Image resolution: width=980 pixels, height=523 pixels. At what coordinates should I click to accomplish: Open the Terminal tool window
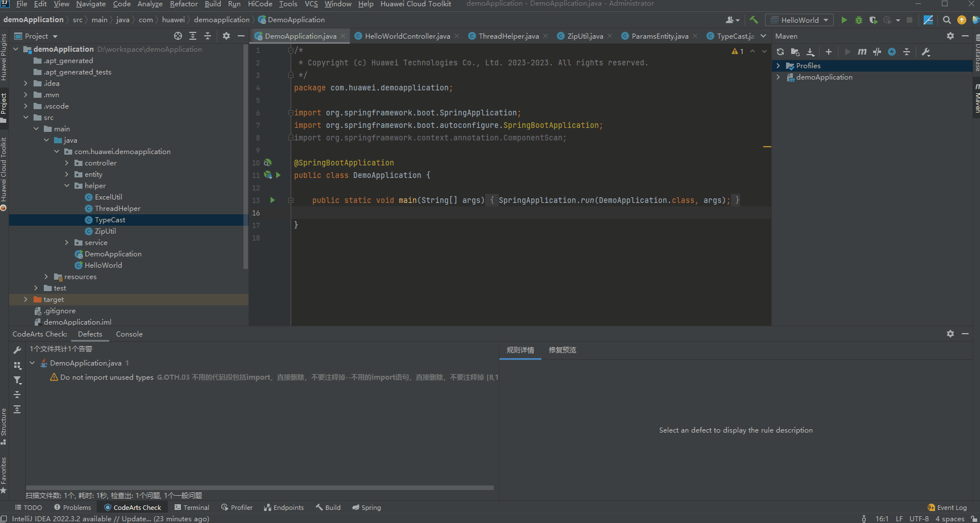click(192, 508)
